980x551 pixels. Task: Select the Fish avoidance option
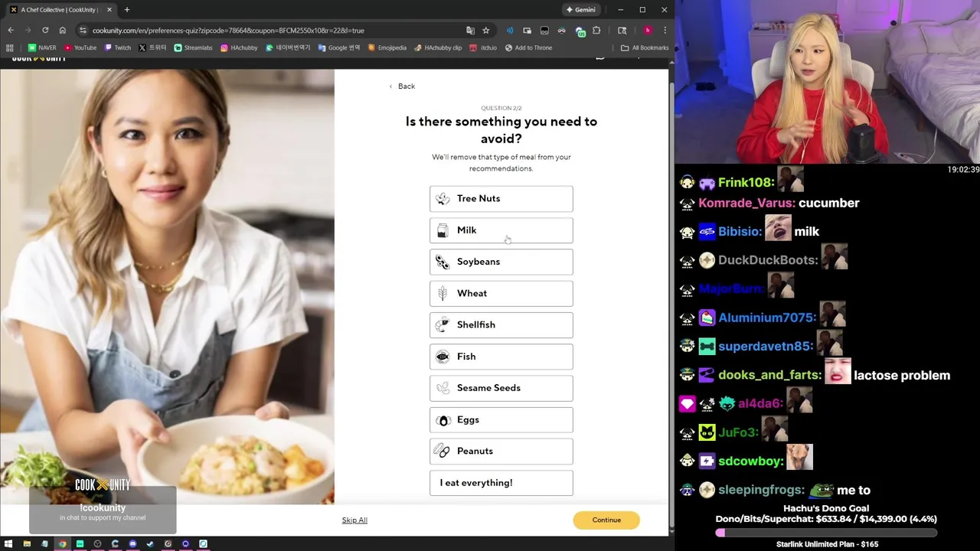(x=501, y=357)
